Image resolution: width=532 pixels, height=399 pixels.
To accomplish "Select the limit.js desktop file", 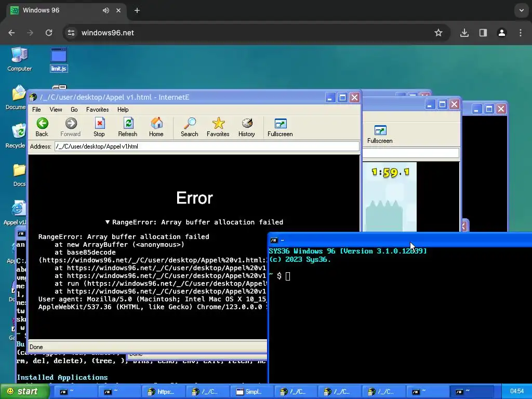I will pyautogui.click(x=59, y=60).
